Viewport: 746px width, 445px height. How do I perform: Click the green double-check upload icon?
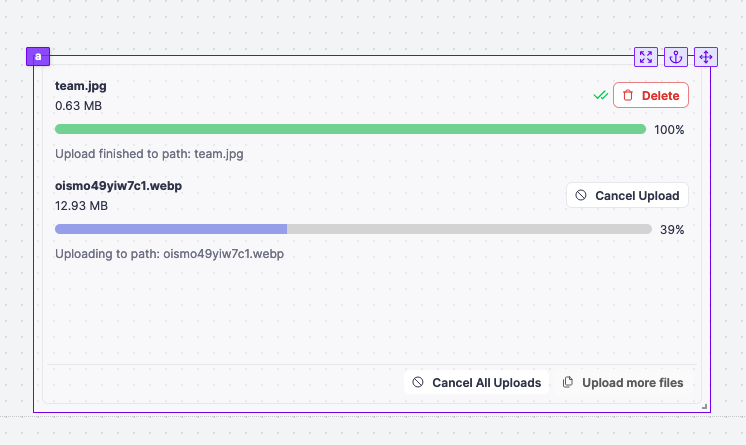pos(600,96)
